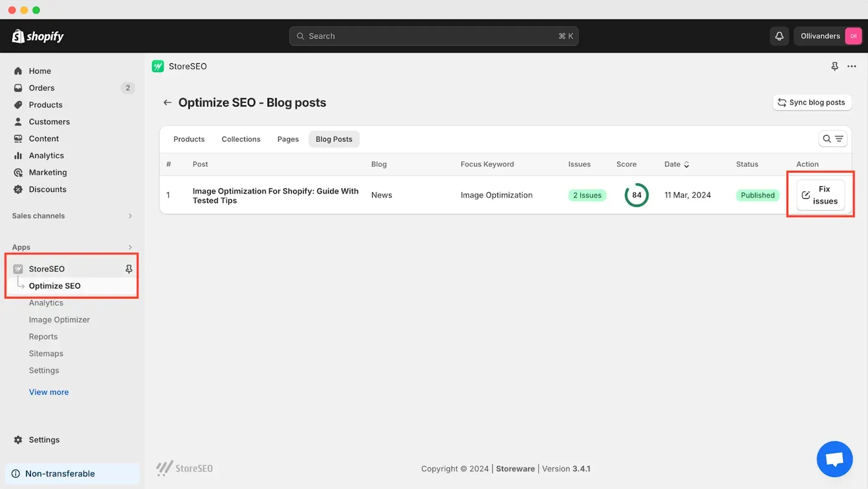Click the score ring showing 84
868x489 pixels.
tap(637, 195)
